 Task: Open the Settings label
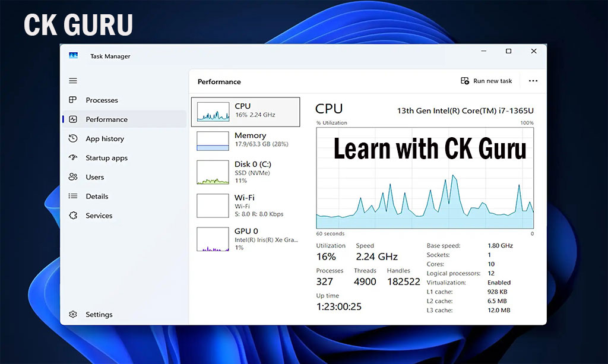(99, 314)
